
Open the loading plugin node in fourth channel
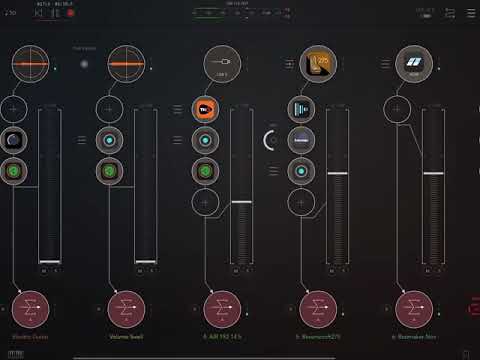tap(301, 140)
